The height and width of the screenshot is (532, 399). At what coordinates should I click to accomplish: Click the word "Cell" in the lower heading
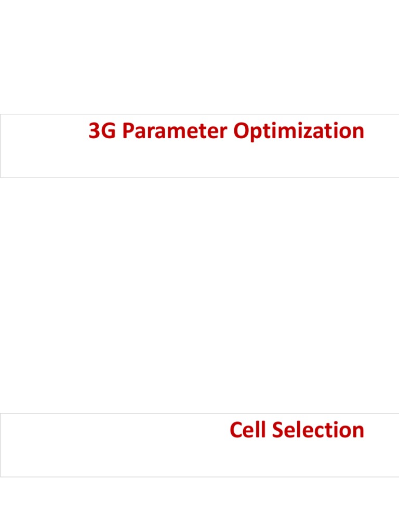pos(246,430)
